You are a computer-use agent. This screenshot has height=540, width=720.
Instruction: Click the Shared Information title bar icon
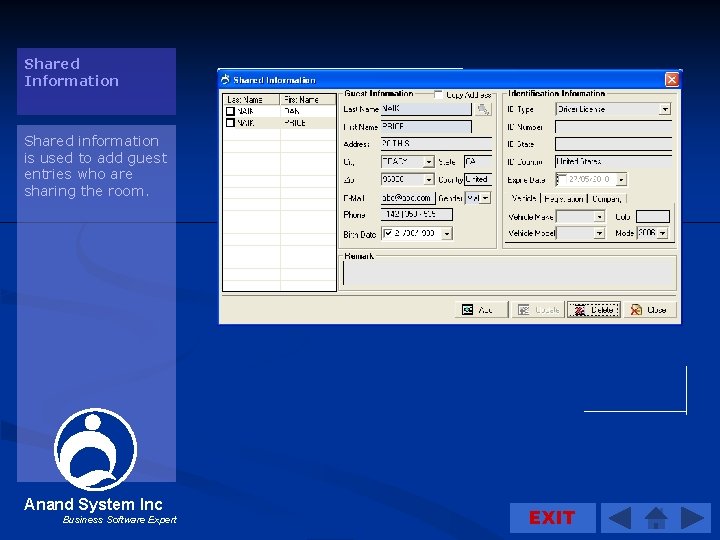pyautogui.click(x=226, y=80)
